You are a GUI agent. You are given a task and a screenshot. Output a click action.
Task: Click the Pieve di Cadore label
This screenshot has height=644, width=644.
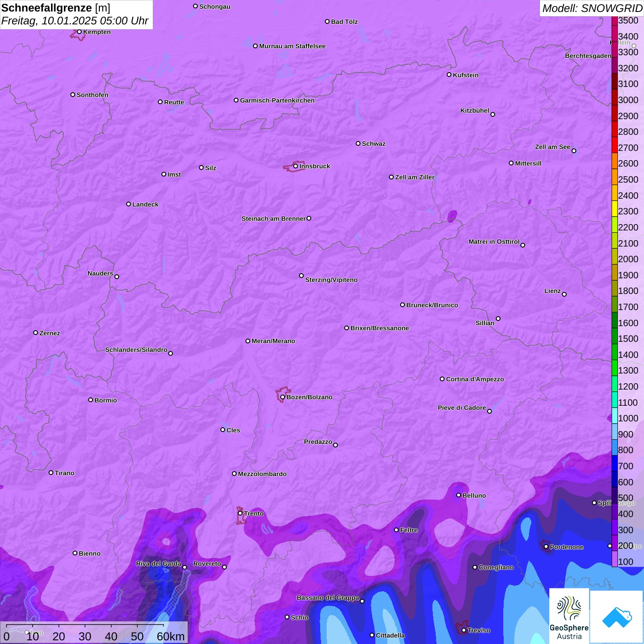click(x=462, y=408)
